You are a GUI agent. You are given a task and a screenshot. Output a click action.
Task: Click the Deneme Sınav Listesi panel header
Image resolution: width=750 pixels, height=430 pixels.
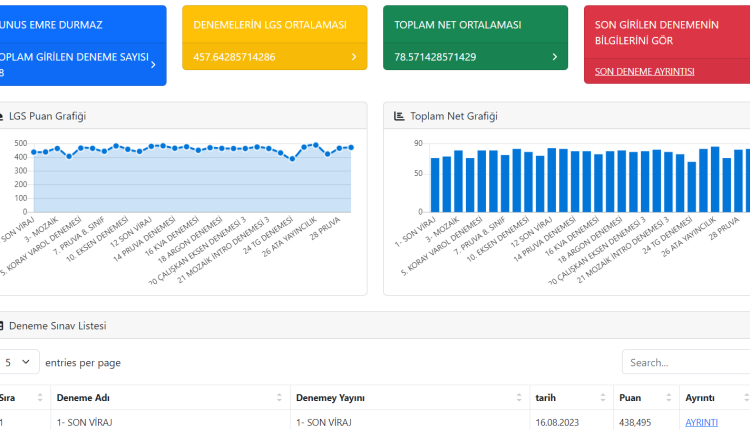(57, 326)
